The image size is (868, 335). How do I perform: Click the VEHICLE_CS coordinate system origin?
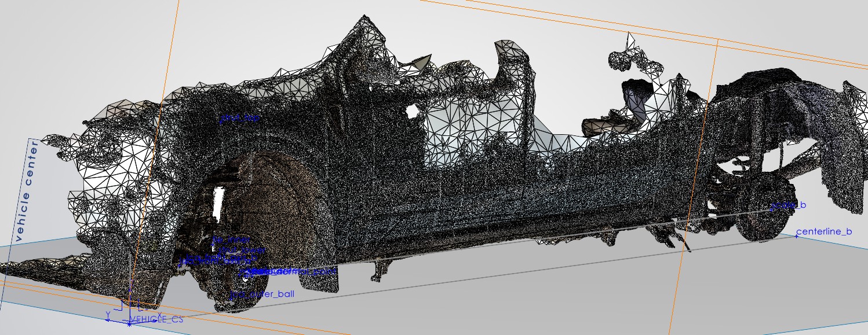coord(129,324)
